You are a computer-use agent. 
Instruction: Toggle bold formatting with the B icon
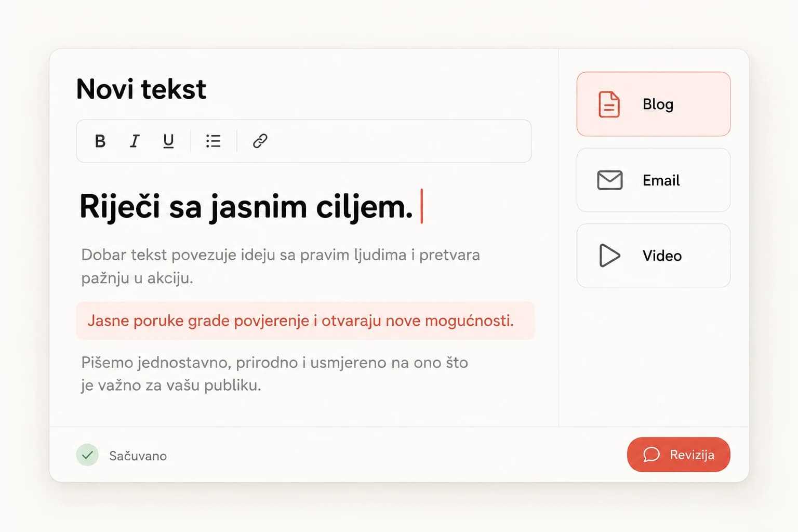coord(100,141)
